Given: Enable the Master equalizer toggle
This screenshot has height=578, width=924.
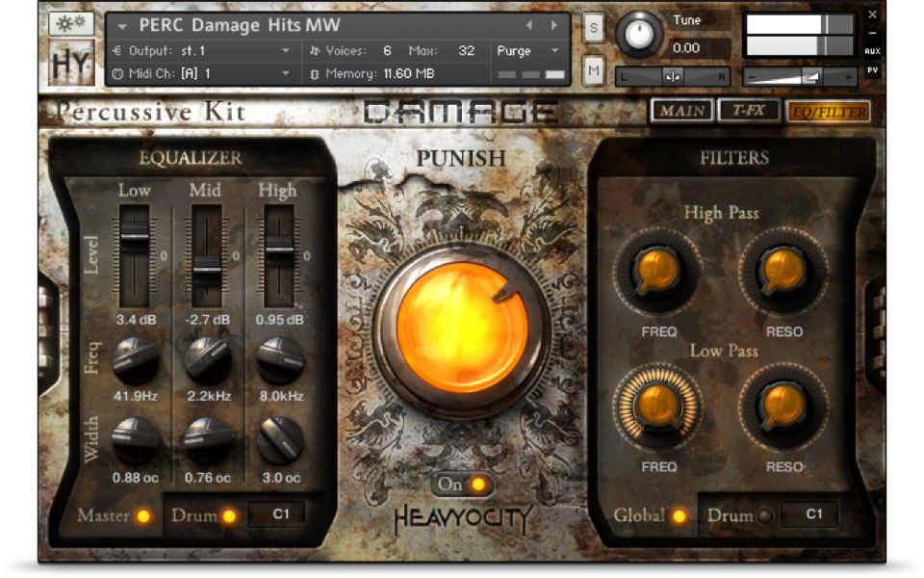Looking at the screenshot, I should 143,516.
